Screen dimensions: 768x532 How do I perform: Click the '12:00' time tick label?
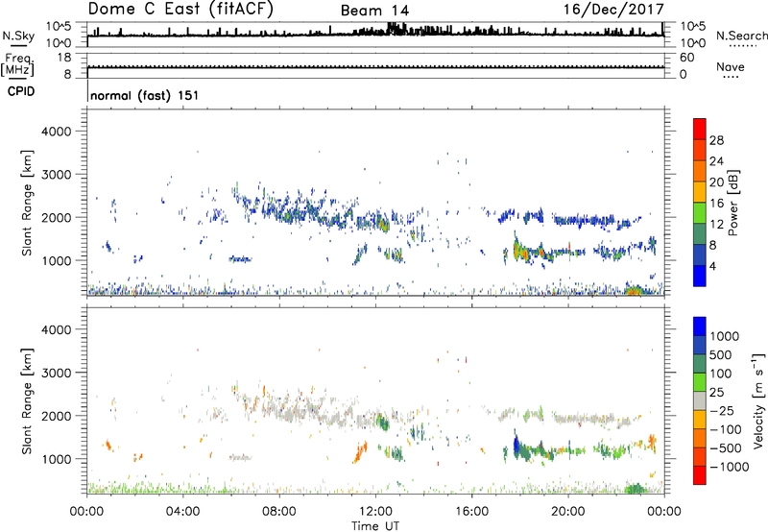click(375, 512)
